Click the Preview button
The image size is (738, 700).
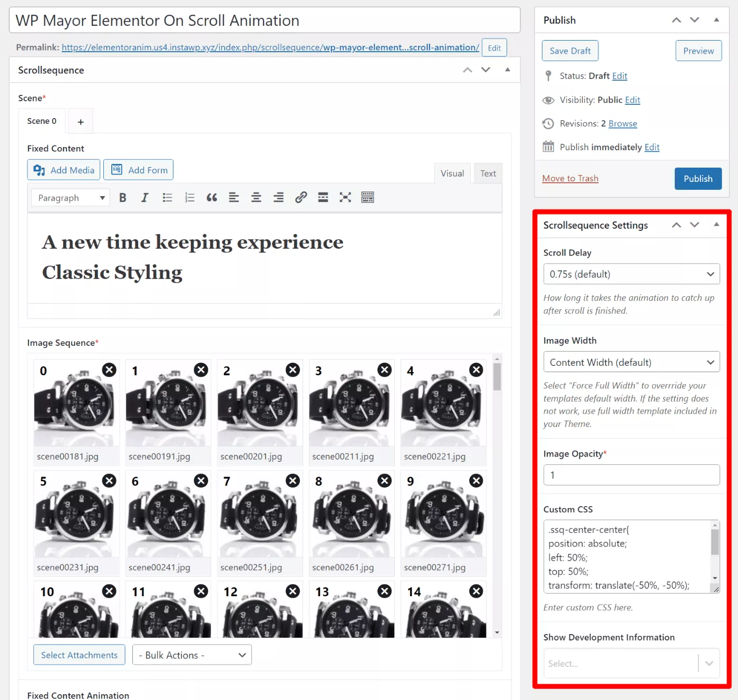(x=698, y=51)
